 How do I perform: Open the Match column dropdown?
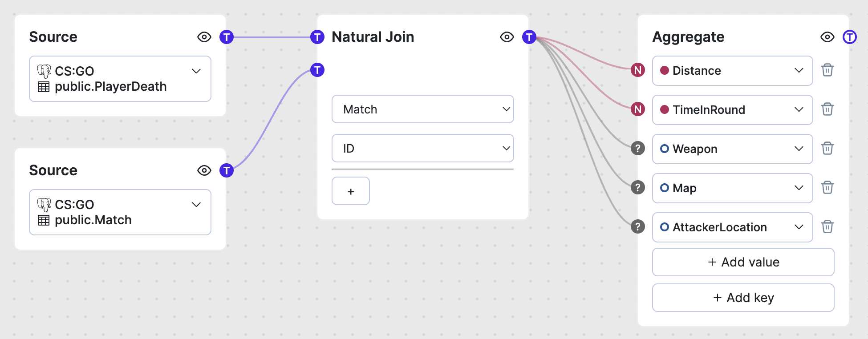pos(423,109)
